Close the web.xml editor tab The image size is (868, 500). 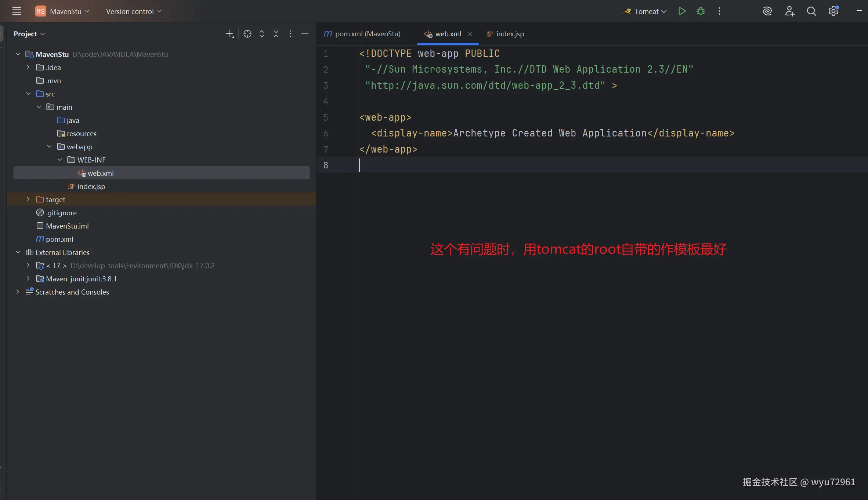click(470, 34)
